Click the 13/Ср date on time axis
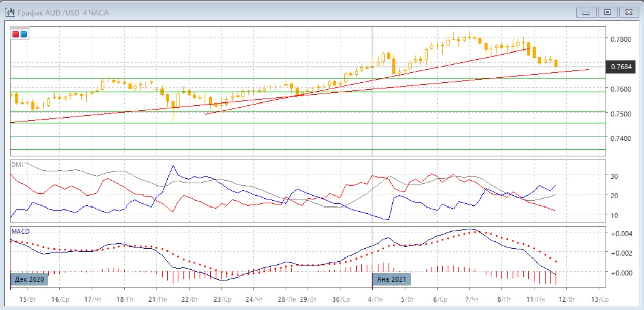The width and height of the screenshot is (644, 310). pos(600,299)
